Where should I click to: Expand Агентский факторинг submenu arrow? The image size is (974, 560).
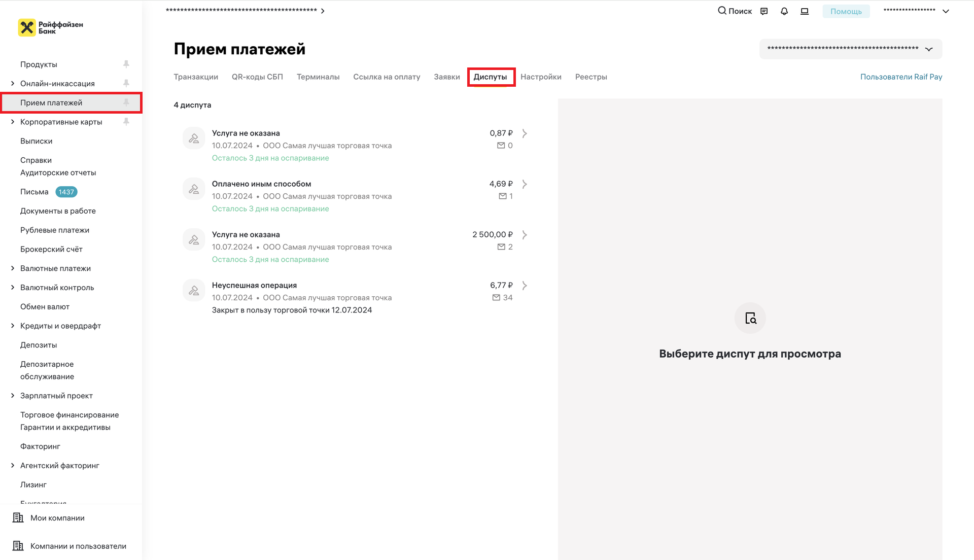(13, 466)
